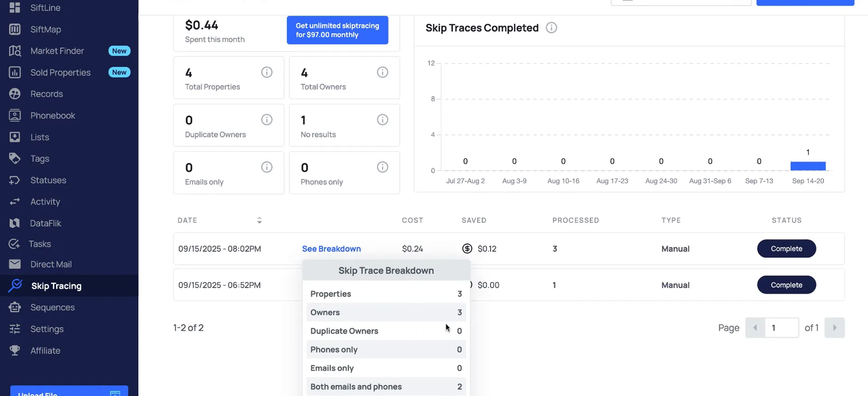This screenshot has height=396, width=868.
Task: Click info icon on No results card
Action: point(382,120)
